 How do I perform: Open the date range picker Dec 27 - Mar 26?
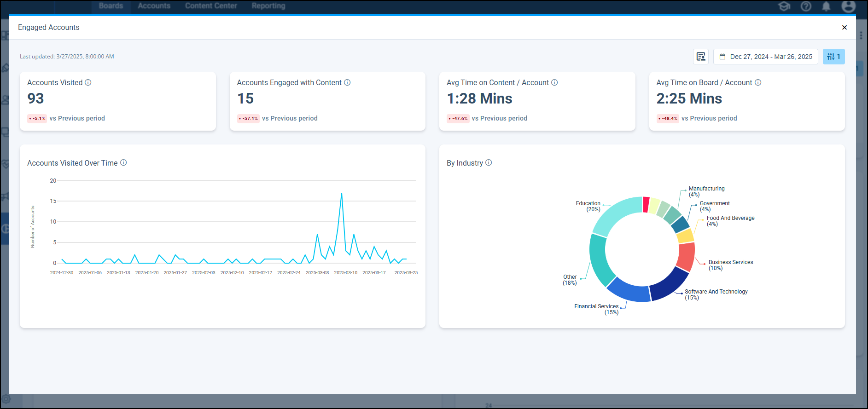click(765, 57)
